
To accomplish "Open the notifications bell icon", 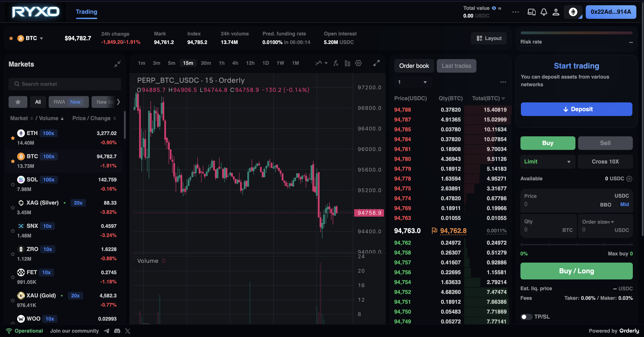I will (543, 12).
